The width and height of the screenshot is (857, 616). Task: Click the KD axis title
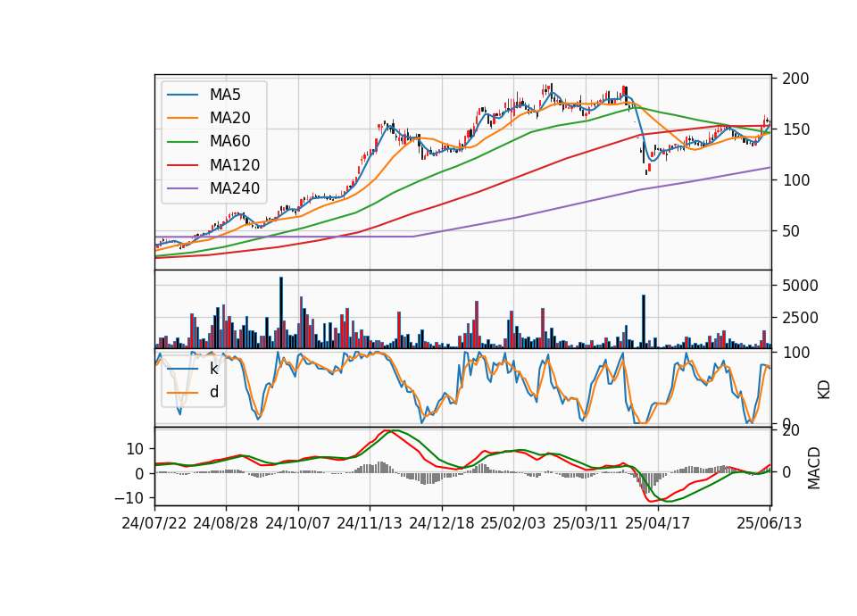[824, 389]
